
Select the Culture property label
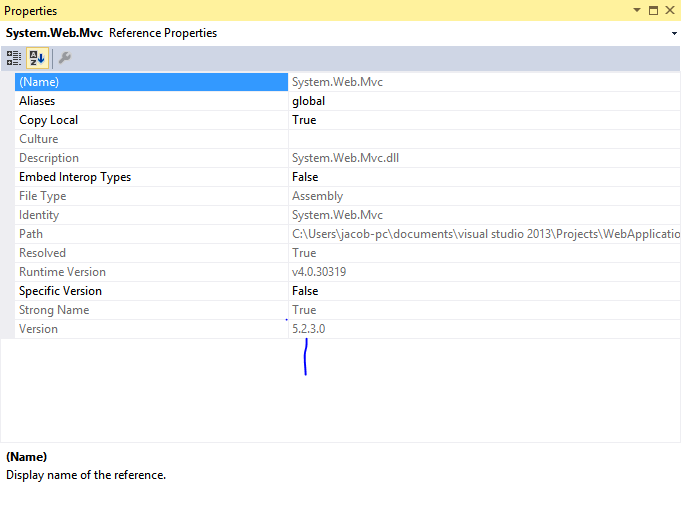[x=39, y=139]
